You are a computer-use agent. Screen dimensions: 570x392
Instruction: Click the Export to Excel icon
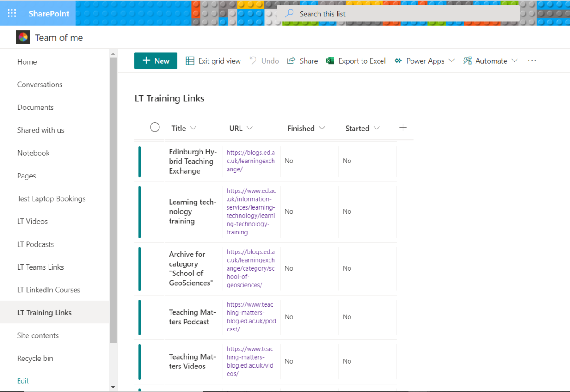coord(330,61)
